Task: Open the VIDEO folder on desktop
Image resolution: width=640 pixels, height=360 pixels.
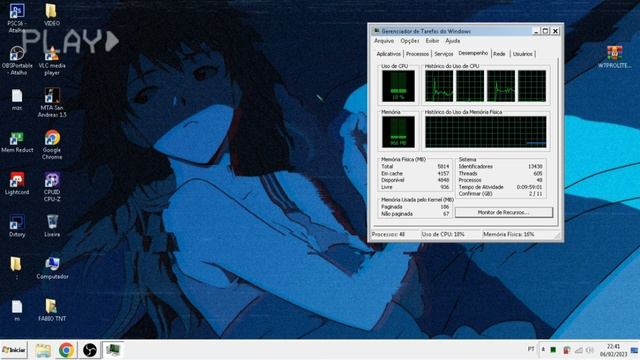Action: (51, 14)
